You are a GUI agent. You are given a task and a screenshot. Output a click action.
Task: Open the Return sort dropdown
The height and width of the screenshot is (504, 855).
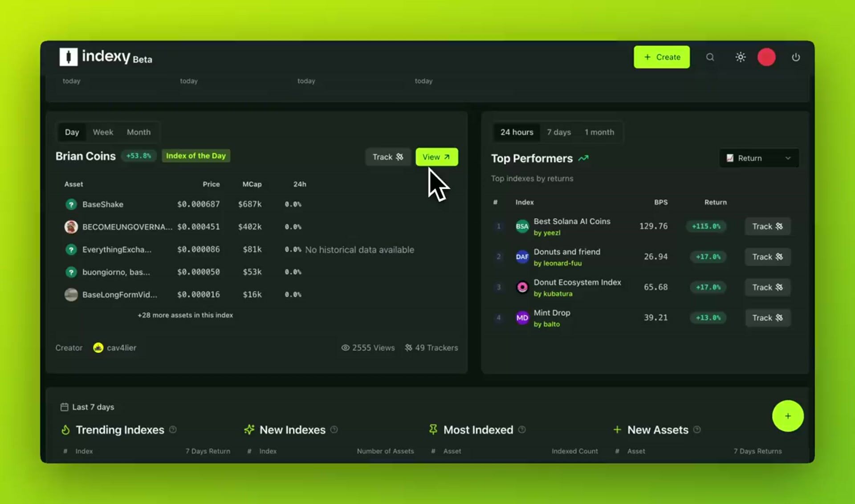point(759,158)
